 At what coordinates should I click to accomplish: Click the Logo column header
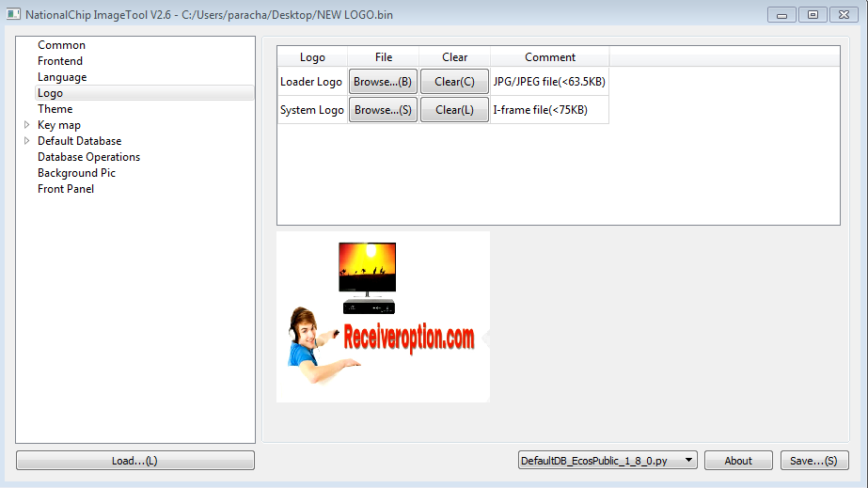(312, 57)
